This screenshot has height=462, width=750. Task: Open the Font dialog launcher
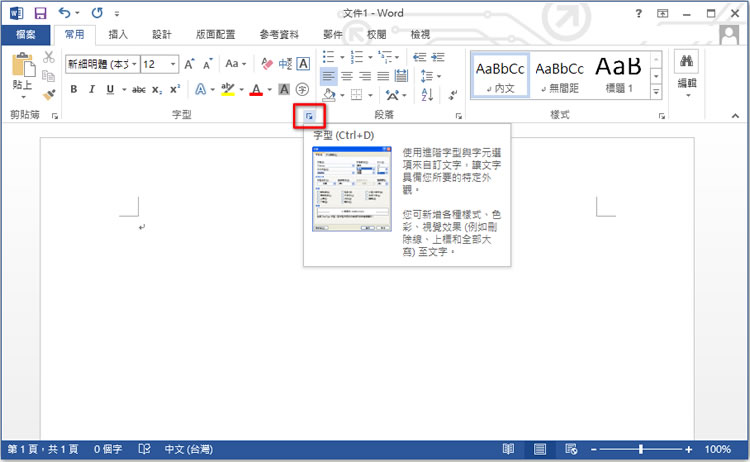coord(309,116)
